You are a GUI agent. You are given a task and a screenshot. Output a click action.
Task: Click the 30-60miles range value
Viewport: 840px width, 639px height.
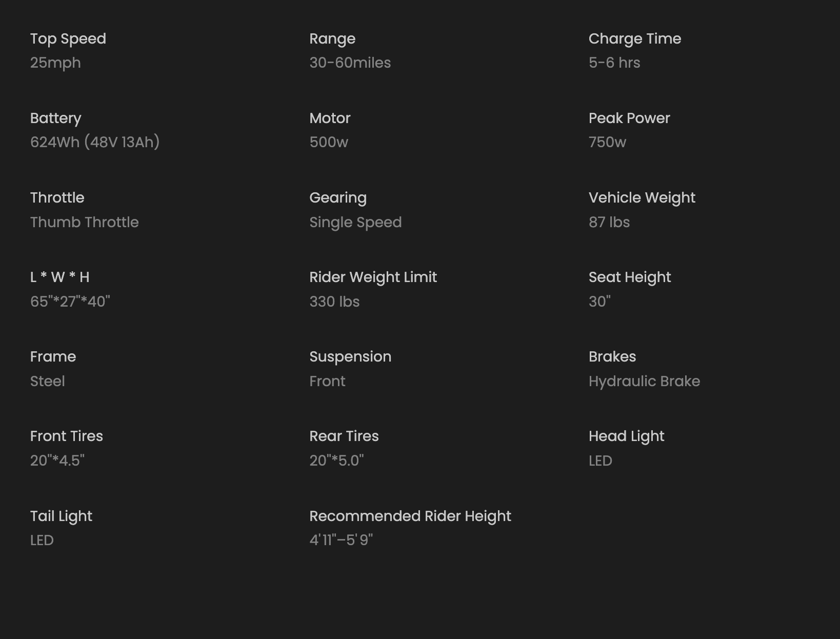pyautogui.click(x=350, y=63)
